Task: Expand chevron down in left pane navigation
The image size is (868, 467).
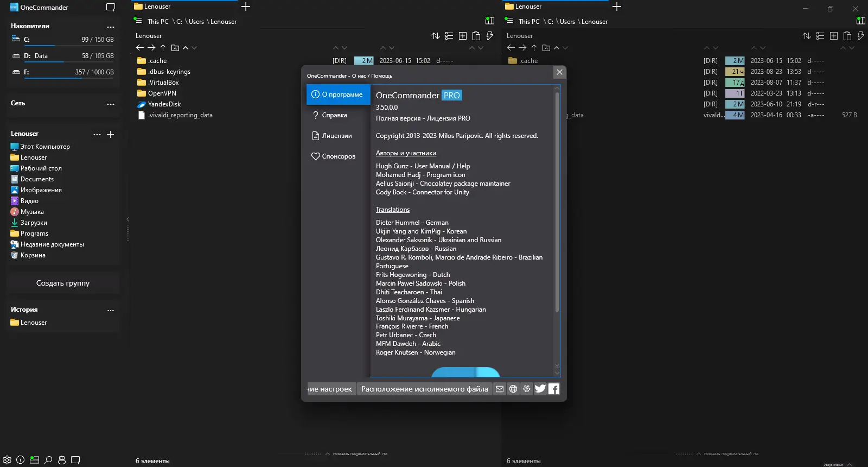Action: coord(194,48)
